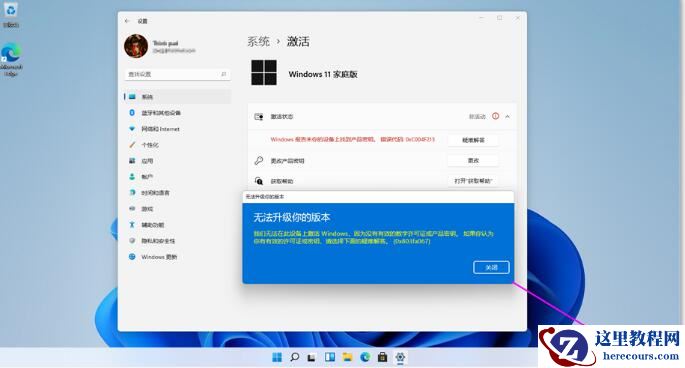Click the 疑难解答 button
This screenshot has width=685, height=368.
(x=473, y=140)
